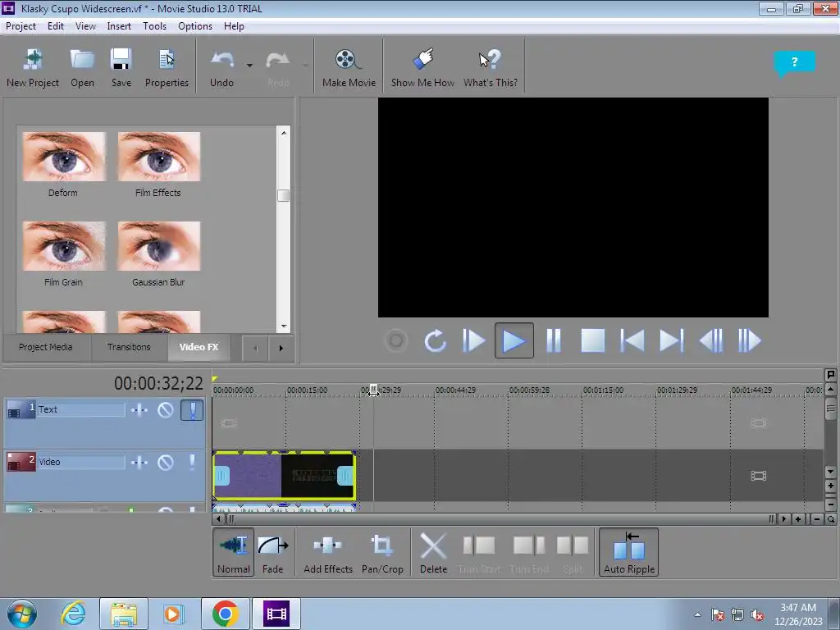Open the blue help bubble
The width and height of the screenshot is (840, 630).
click(x=794, y=62)
